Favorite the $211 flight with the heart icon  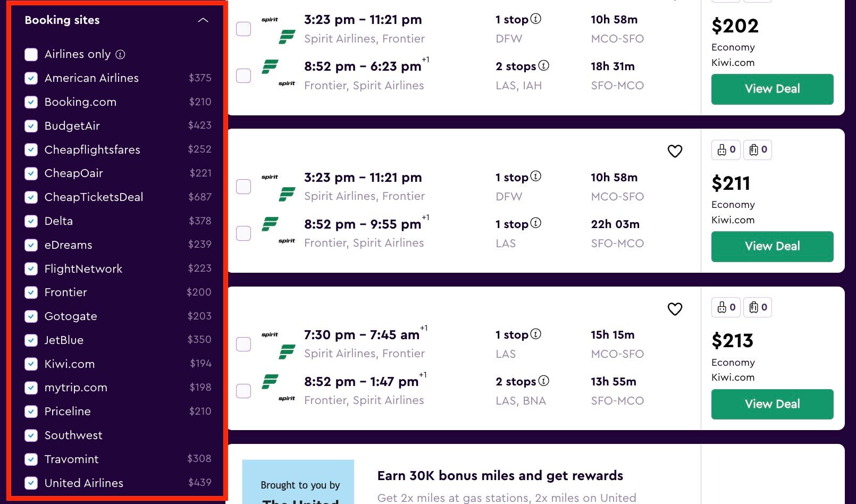[x=675, y=151]
